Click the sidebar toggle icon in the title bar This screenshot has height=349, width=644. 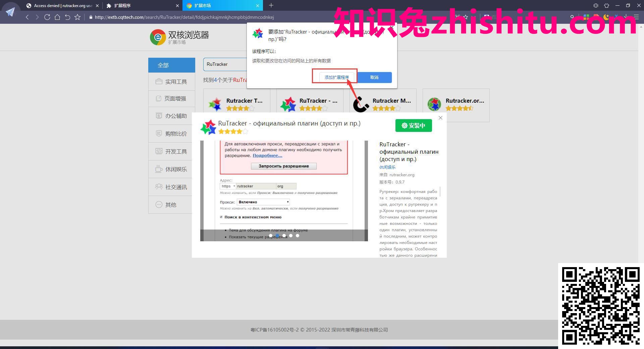click(x=596, y=5)
